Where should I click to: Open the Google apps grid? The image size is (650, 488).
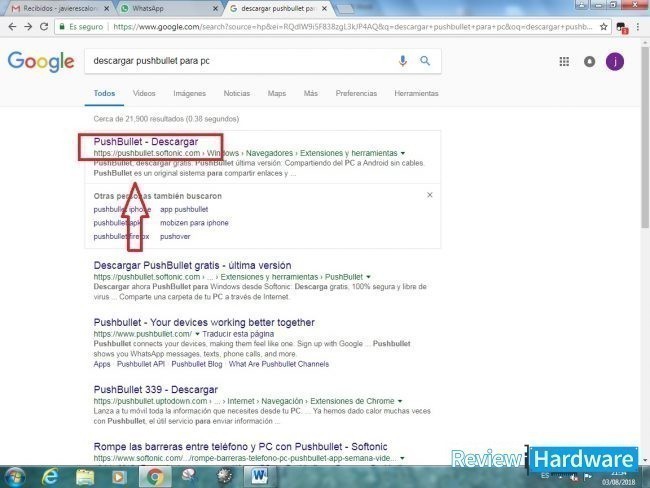coord(564,62)
